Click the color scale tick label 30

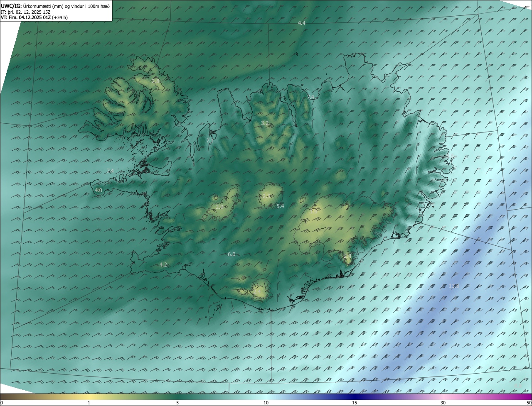(x=443, y=403)
